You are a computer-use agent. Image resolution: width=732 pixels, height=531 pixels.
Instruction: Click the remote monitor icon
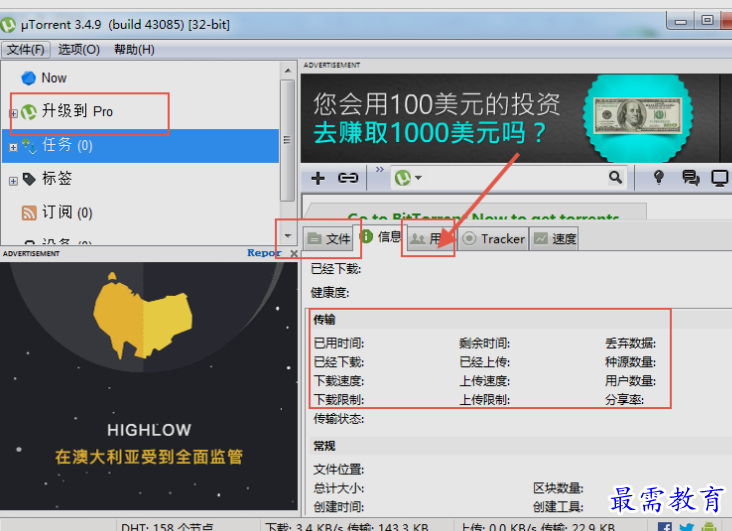[719, 178]
